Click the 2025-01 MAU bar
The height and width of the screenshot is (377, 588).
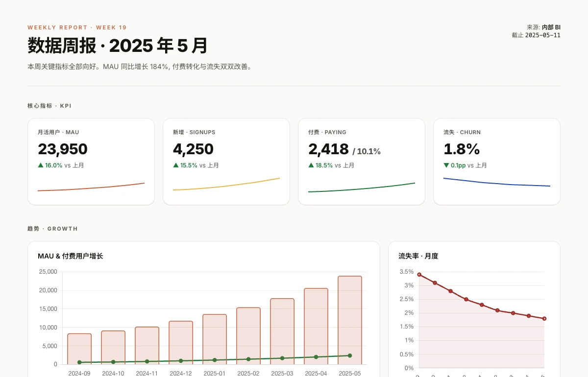(x=215, y=339)
